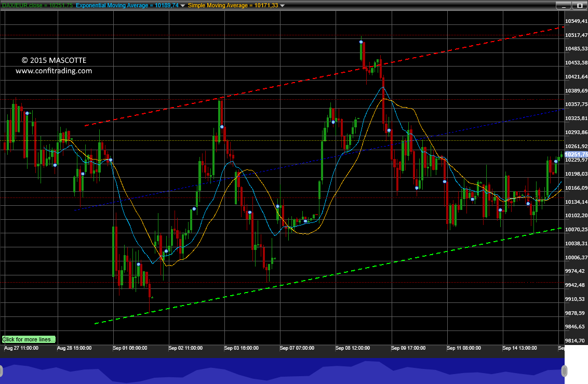Image resolution: width=588 pixels, height=384 pixels.
Task: Click the Sep 09 17:00:00 time label
Action: (408, 348)
